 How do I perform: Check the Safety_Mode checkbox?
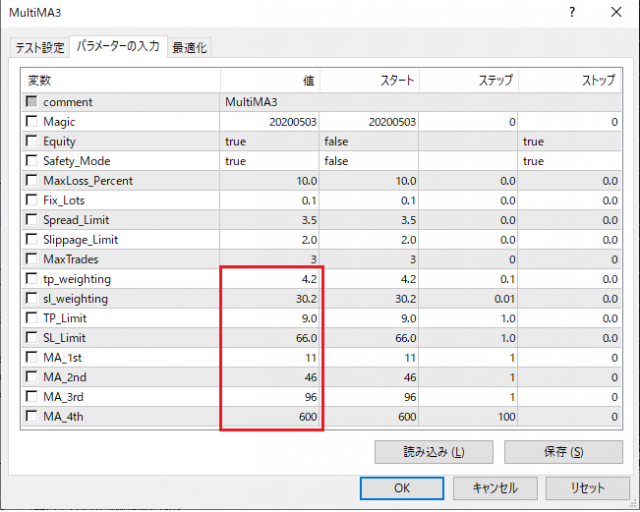[x=31, y=160]
